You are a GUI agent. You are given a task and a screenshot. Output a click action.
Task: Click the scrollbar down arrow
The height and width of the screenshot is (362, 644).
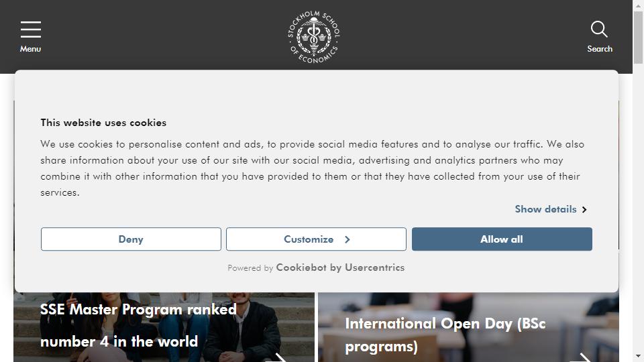click(x=638, y=357)
